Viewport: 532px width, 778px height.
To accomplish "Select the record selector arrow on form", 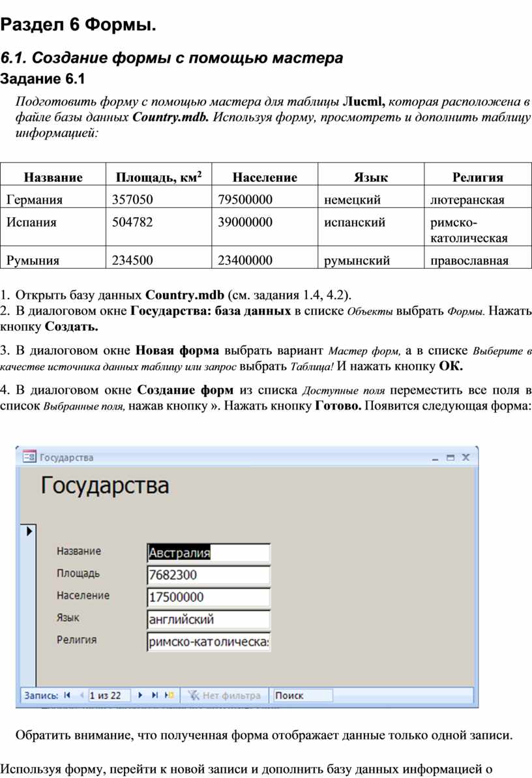I will coord(29,531).
